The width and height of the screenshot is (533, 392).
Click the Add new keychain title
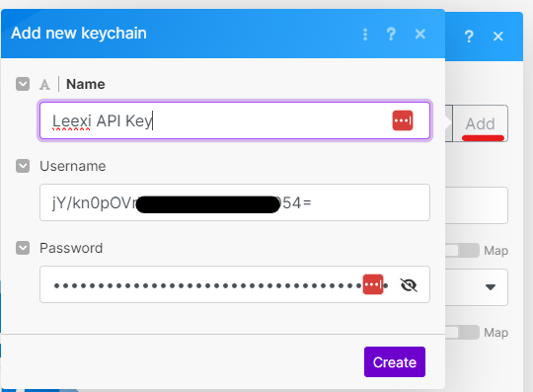point(79,34)
